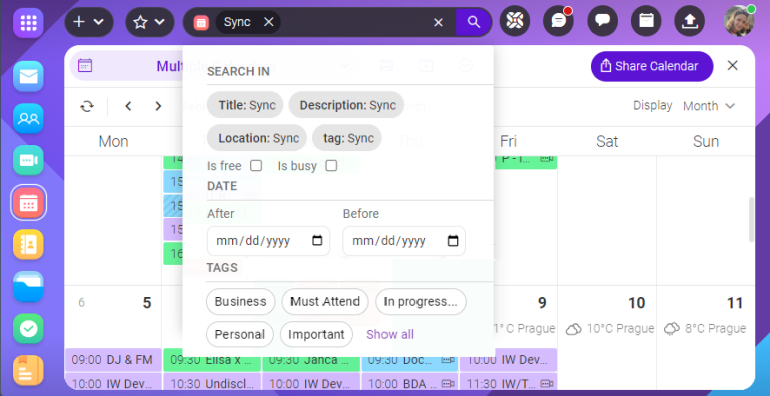Open the Tasks checkmark app icon
Image resolution: width=770 pixels, height=396 pixels.
click(x=28, y=329)
